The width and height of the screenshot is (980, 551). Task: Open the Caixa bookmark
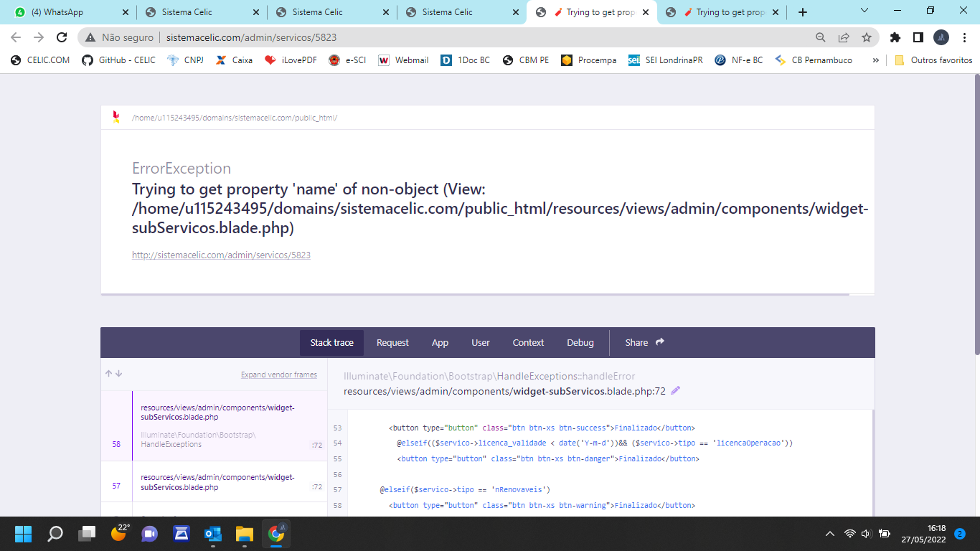[234, 60]
